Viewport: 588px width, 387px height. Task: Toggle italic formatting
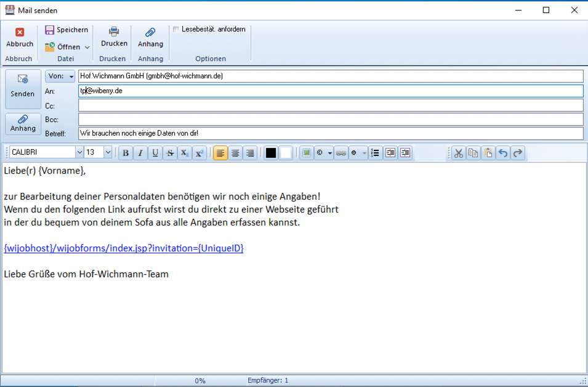[x=140, y=153]
